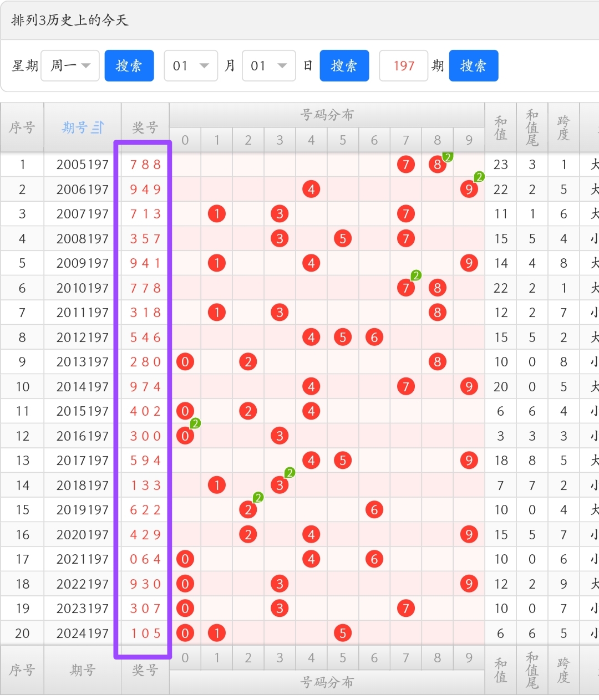This screenshot has height=700, width=599.
Task: Click the top 和值尾 column header
Action: (532, 127)
